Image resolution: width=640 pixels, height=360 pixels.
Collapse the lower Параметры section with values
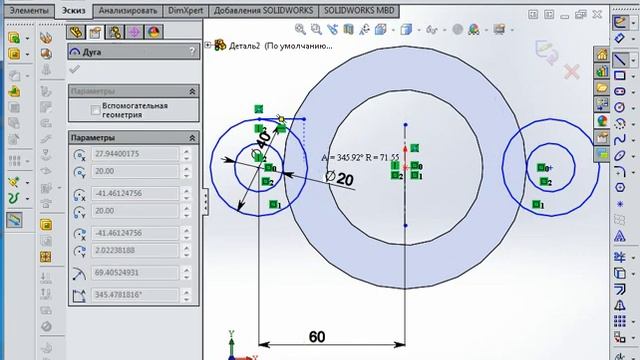(192, 138)
